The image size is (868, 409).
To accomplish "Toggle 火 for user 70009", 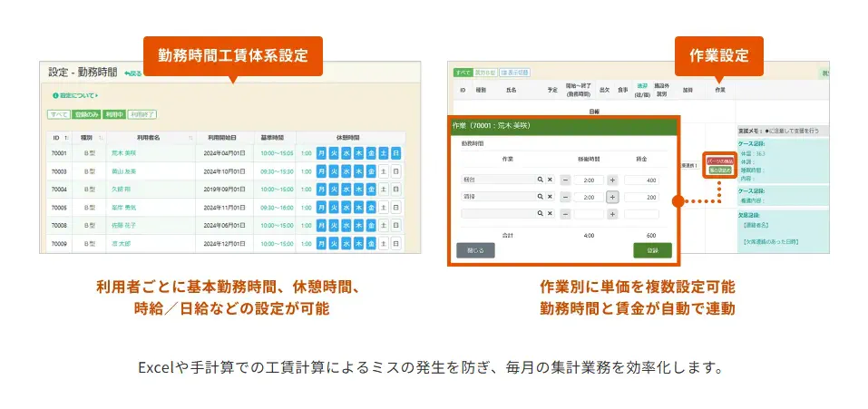I will click(x=334, y=244).
